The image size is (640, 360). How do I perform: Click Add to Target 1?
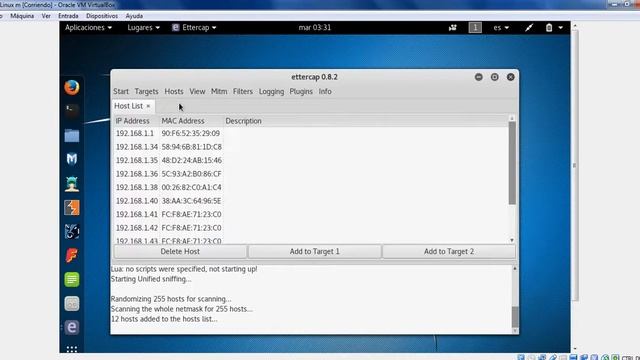(314, 251)
